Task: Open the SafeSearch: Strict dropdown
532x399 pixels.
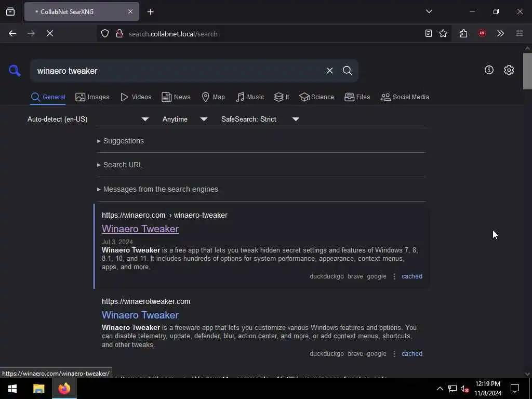Action: (260, 119)
